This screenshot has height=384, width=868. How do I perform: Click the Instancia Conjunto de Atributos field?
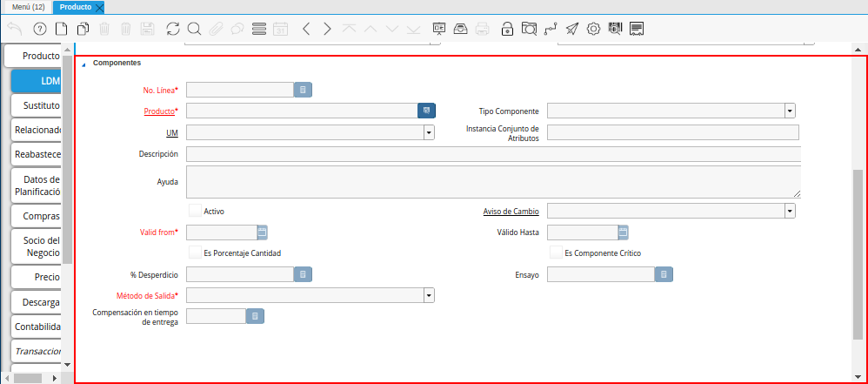(x=673, y=132)
